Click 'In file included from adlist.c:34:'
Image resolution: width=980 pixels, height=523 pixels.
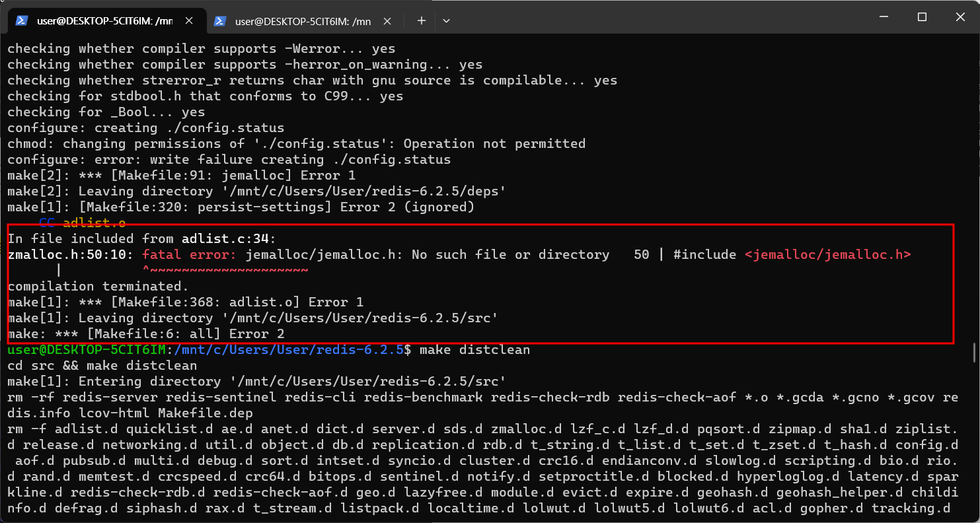142,238
